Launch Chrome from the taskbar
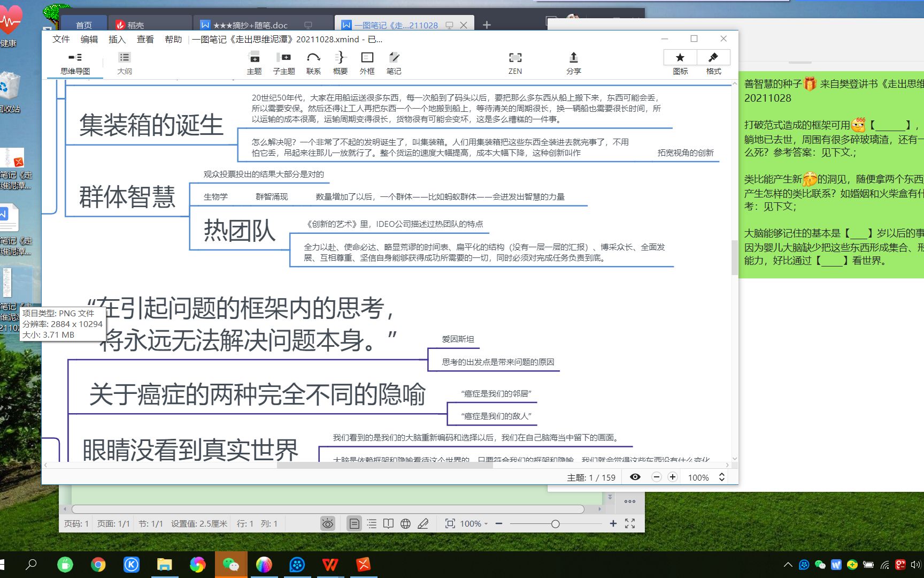The width and height of the screenshot is (924, 578). (98, 565)
